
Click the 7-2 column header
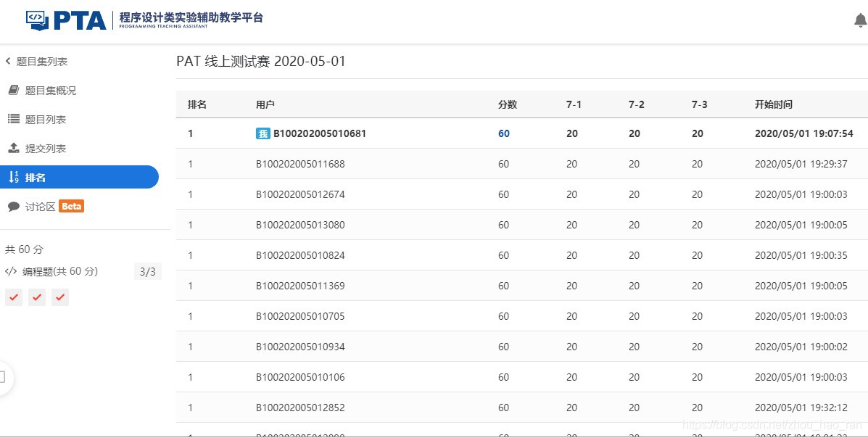pyautogui.click(x=637, y=104)
